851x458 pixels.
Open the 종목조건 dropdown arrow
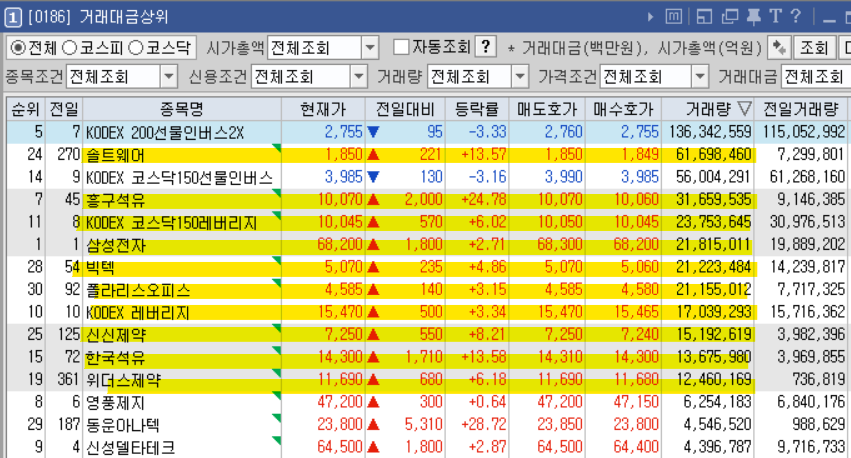click(169, 77)
